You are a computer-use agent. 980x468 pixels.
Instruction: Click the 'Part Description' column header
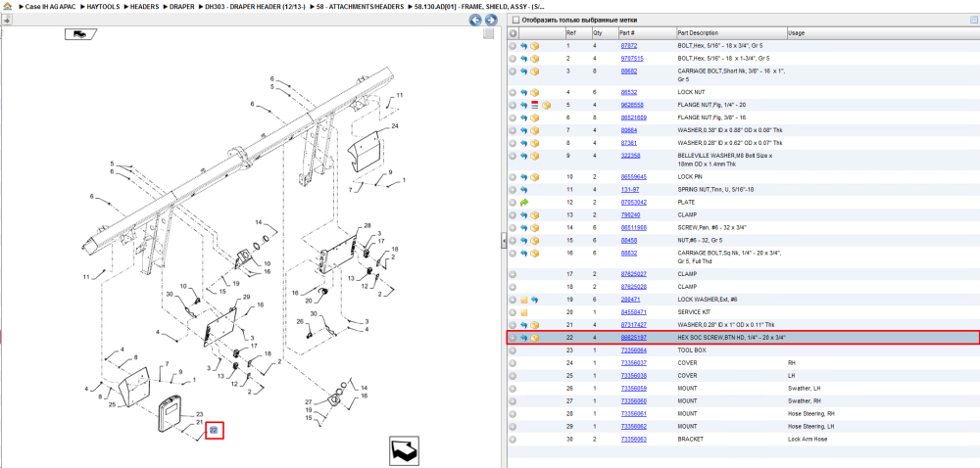731,33
